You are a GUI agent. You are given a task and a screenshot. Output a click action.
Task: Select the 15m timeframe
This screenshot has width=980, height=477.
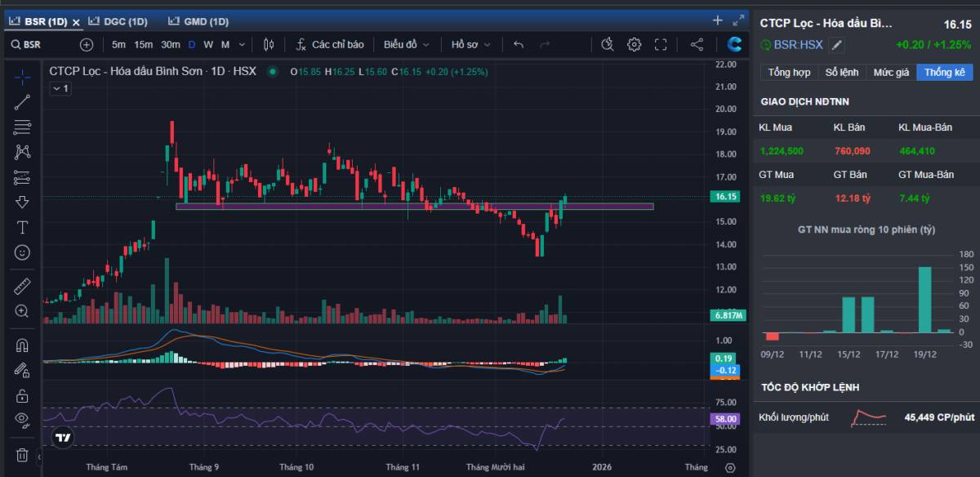click(144, 44)
